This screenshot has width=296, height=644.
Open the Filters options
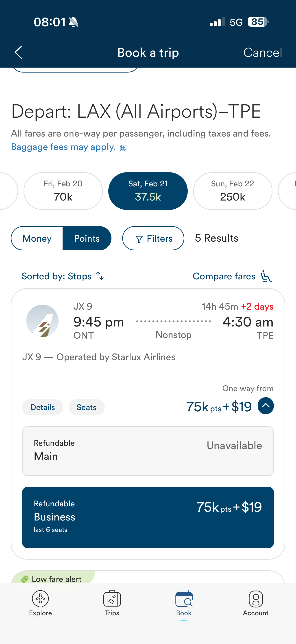click(x=153, y=238)
